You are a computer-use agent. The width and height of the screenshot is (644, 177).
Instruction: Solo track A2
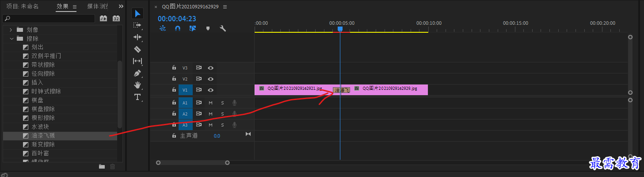(x=222, y=114)
